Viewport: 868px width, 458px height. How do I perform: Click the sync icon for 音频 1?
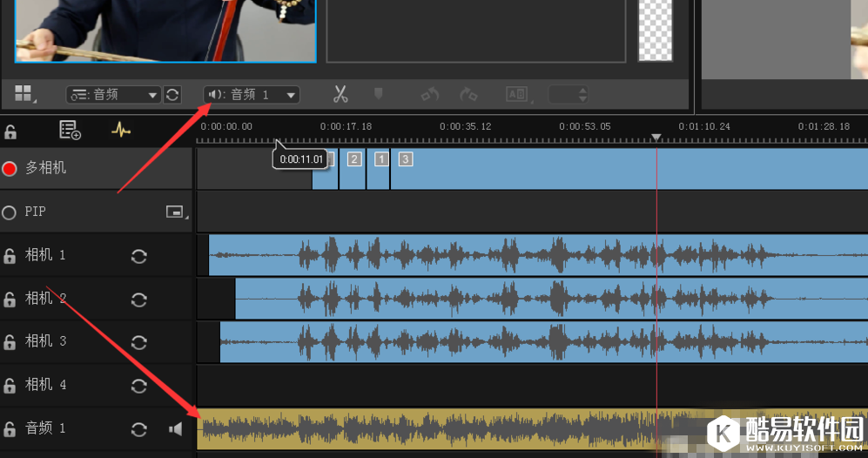tap(138, 429)
